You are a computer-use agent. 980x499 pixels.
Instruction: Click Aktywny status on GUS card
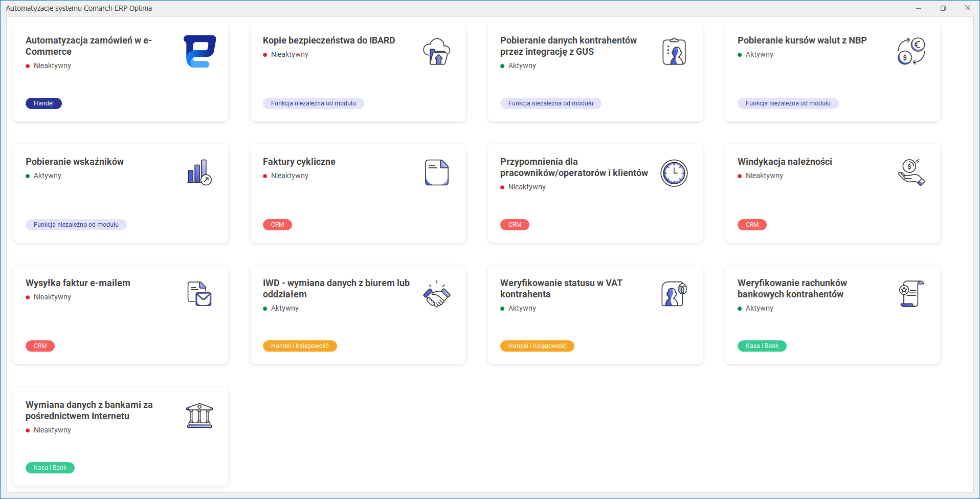tap(518, 66)
